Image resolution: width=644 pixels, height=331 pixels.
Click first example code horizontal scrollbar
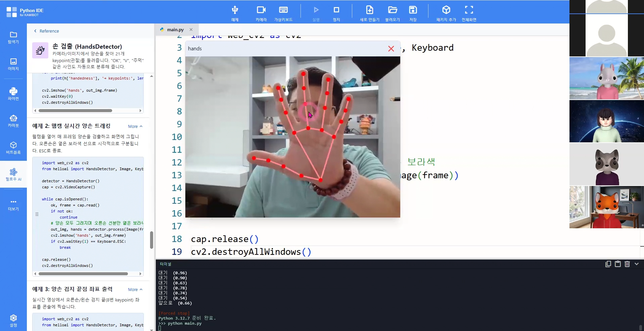pyautogui.click(x=75, y=110)
